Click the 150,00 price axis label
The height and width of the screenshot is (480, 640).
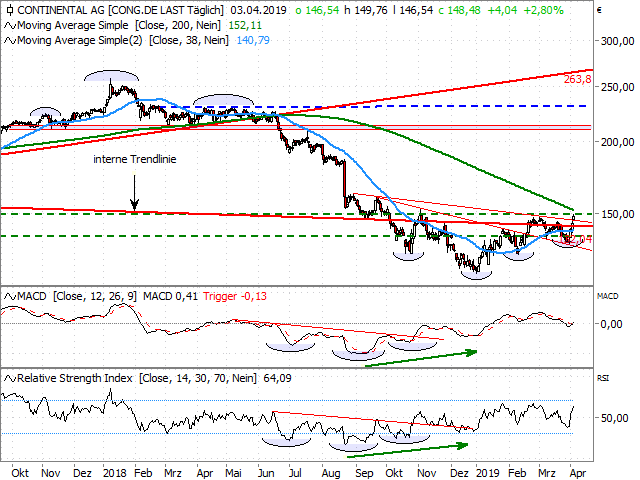(x=618, y=214)
